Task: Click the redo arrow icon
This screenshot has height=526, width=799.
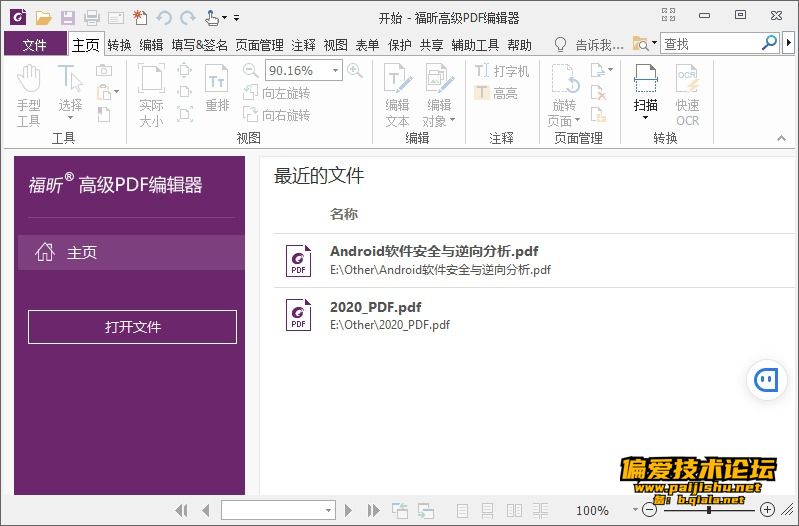Action: [x=188, y=18]
